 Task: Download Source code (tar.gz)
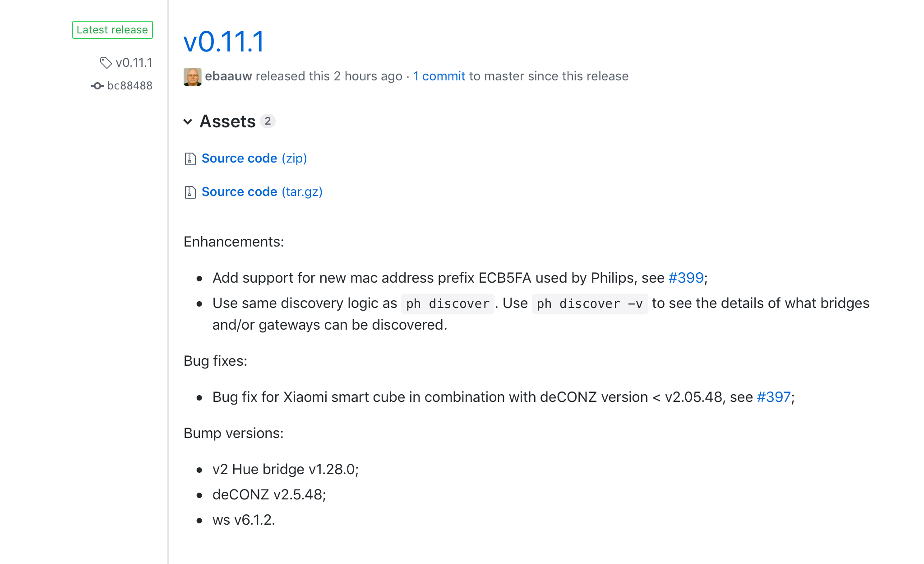point(262,192)
